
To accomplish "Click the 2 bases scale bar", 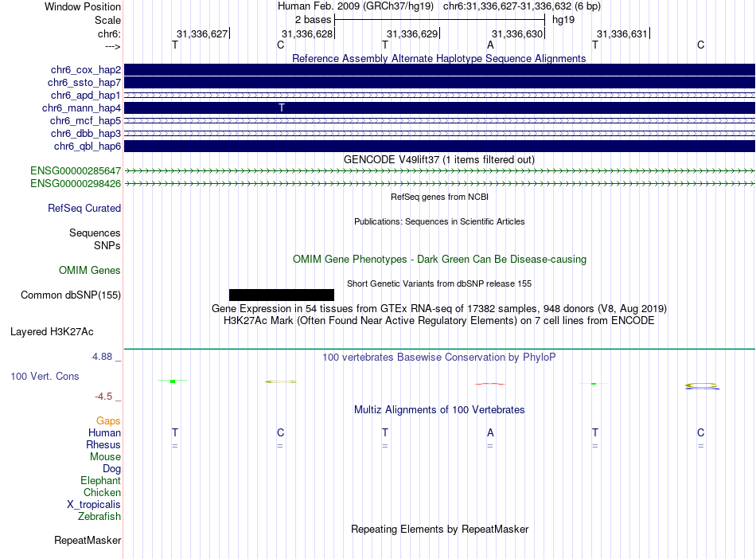I will [x=439, y=20].
